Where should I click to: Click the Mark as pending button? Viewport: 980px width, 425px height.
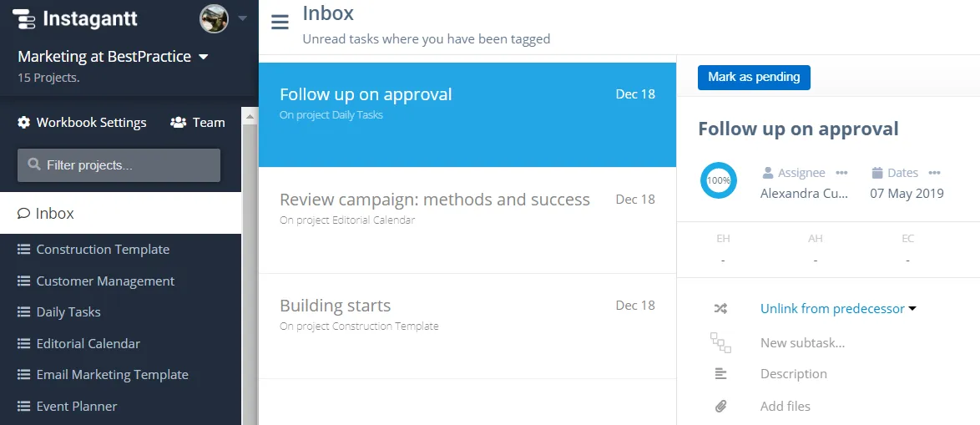coord(754,78)
